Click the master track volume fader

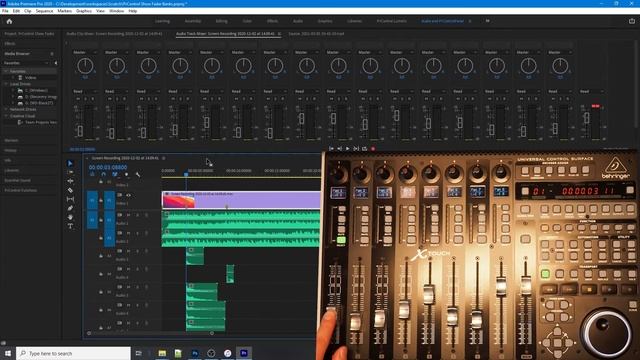(x=587, y=118)
